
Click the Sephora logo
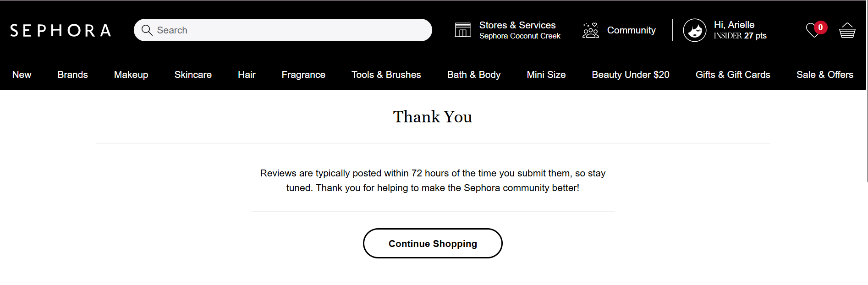[60, 30]
